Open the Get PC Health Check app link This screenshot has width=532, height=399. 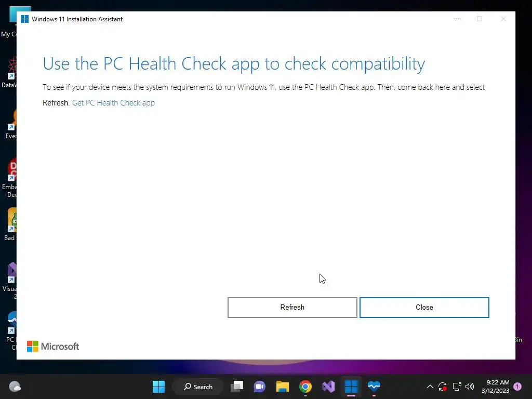click(113, 103)
